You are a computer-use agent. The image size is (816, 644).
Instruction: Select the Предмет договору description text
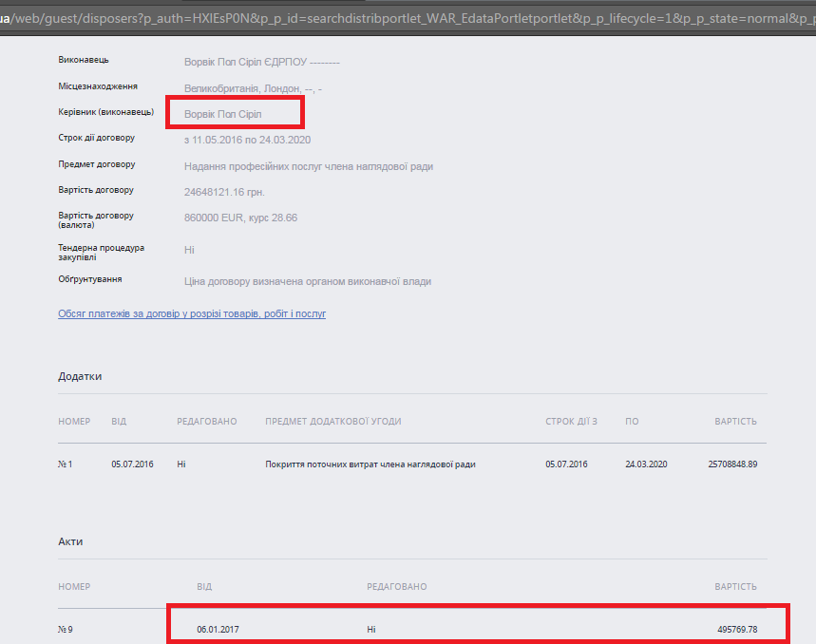(308, 166)
